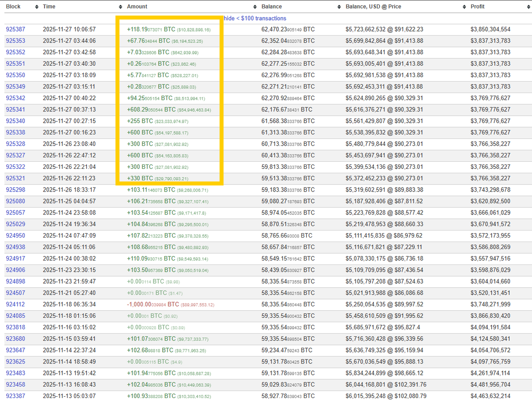Click the Profit column header
Screen dimensions: 532x402
point(477,7)
